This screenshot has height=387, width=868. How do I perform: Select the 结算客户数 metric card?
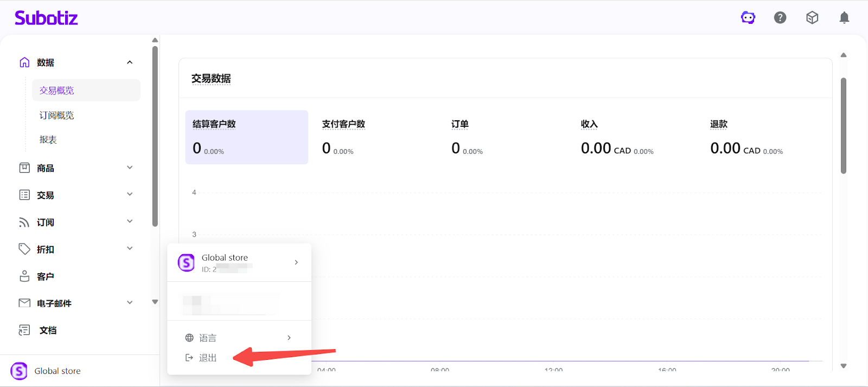(x=246, y=137)
